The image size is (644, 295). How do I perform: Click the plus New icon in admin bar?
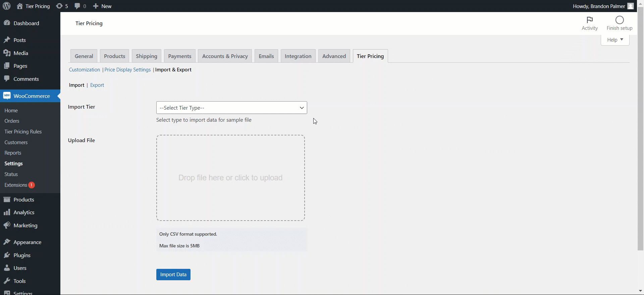(x=96, y=6)
